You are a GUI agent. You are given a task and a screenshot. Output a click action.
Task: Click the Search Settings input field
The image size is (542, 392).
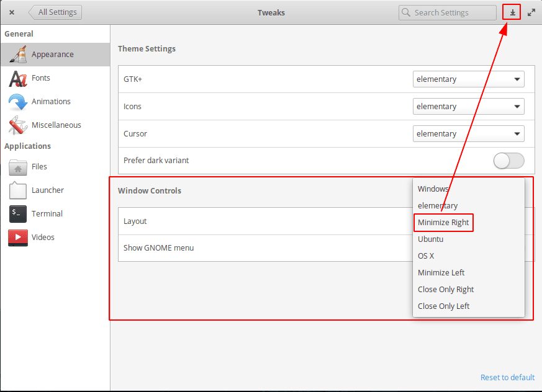(447, 12)
